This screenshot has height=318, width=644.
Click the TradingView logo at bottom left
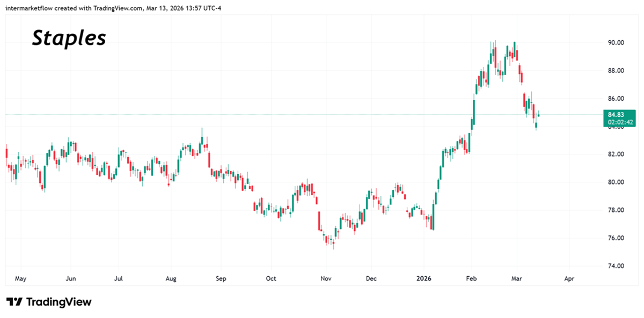(48, 302)
